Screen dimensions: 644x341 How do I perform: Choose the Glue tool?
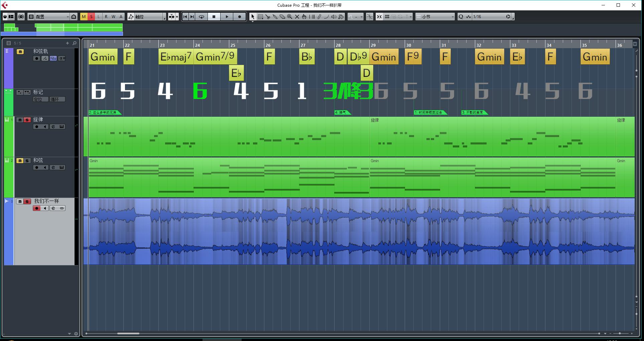[275, 16]
